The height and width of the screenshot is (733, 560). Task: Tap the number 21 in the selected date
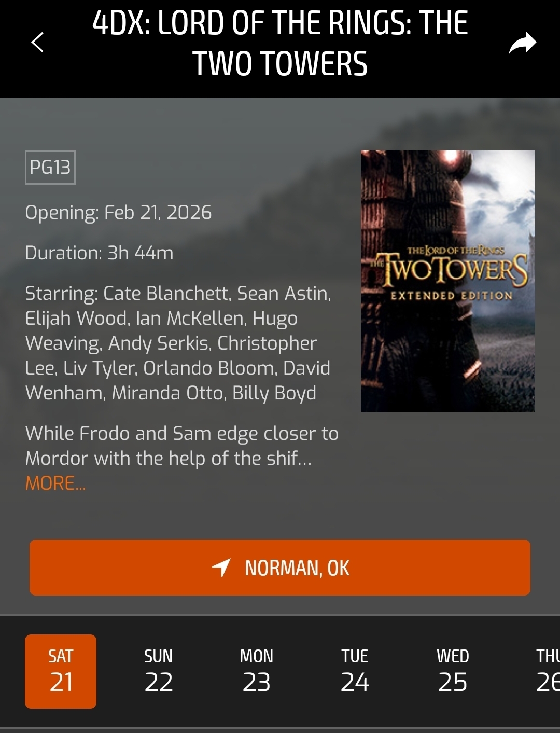(x=61, y=682)
